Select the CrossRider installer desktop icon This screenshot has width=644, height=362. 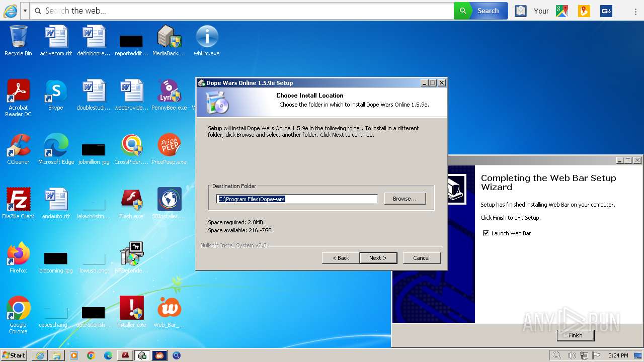pyautogui.click(x=131, y=149)
